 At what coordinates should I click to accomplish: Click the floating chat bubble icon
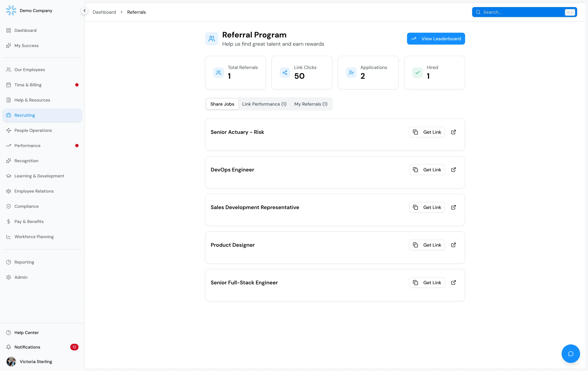pyautogui.click(x=571, y=353)
